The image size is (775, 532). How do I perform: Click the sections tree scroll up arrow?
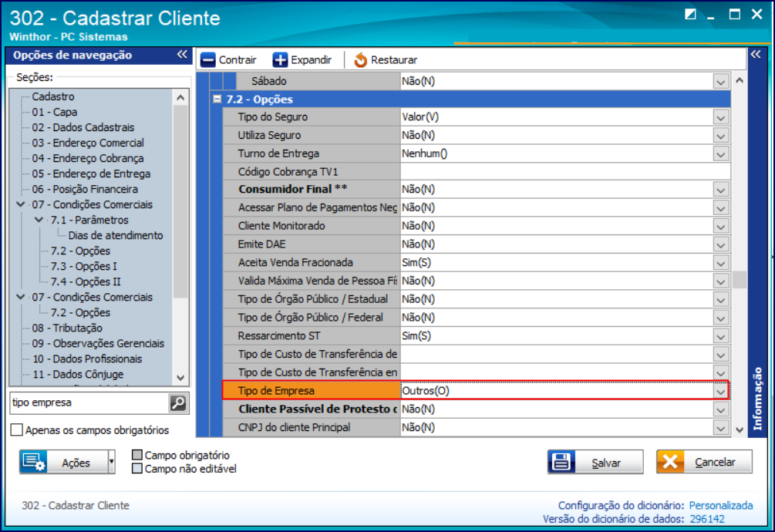coord(180,97)
